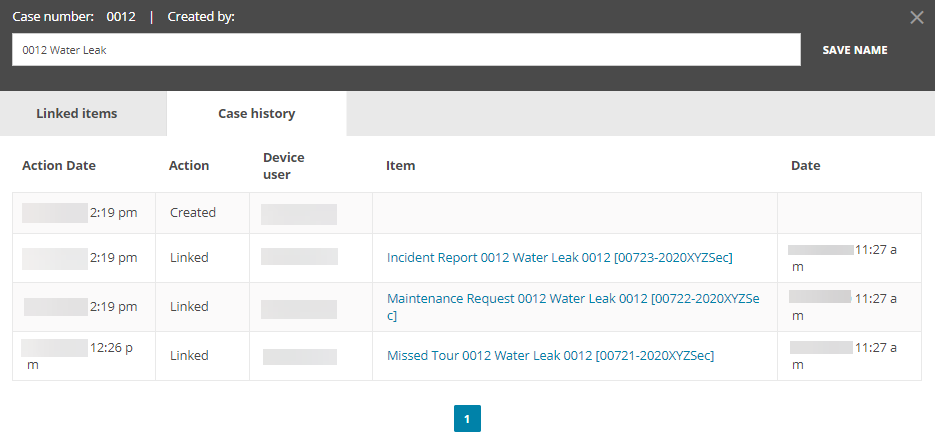Screen dimensions: 935x442
Task: Open the Missed Tour 0012 Water Leak link
Action: tap(550, 355)
